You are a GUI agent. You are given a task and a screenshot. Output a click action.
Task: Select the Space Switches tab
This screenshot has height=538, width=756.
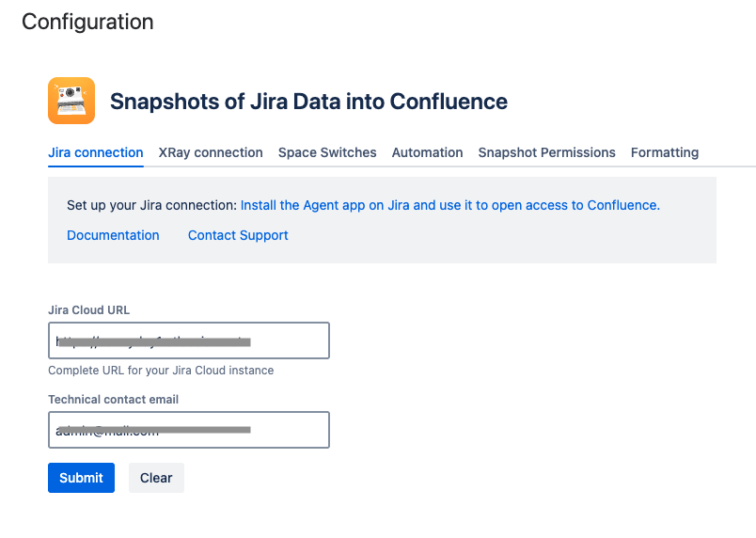327,152
